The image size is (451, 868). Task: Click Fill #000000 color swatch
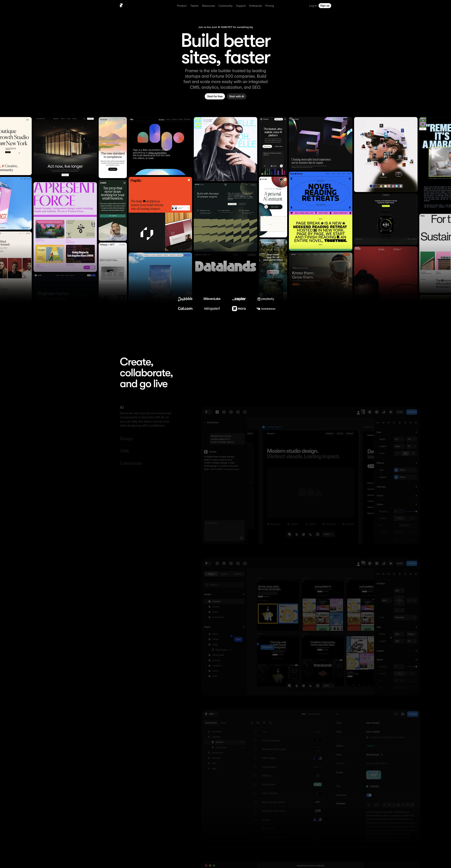click(x=396, y=525)
